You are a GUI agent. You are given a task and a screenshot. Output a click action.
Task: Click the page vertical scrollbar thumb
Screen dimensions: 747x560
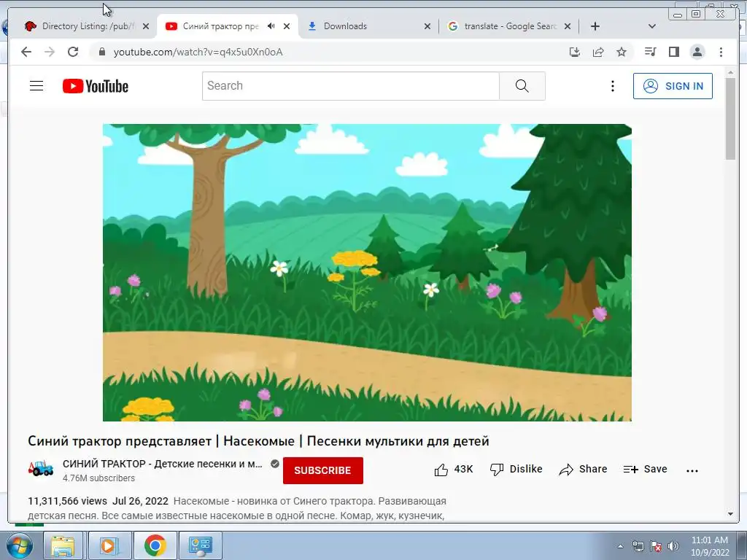(730, 119)
